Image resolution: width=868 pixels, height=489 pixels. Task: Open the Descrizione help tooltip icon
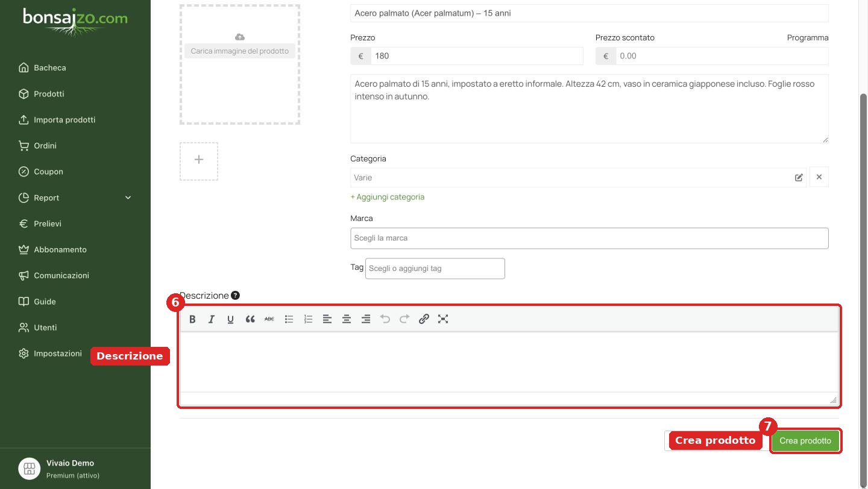(x=235, y=295)
